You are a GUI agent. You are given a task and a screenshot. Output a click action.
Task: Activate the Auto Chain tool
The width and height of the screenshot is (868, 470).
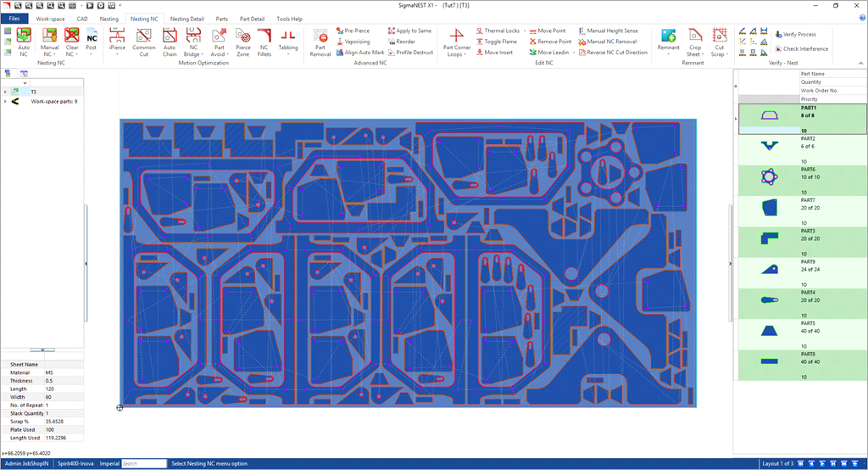tap(170, 42)
